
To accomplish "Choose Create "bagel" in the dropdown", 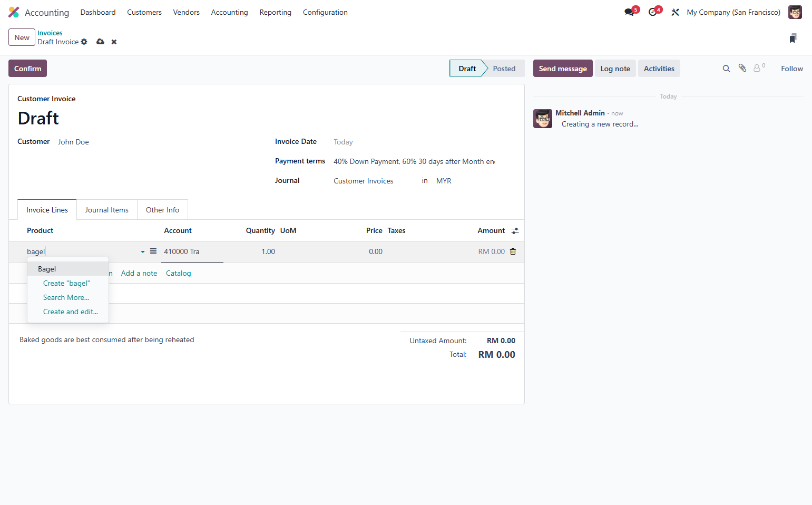I will point(68,283).
